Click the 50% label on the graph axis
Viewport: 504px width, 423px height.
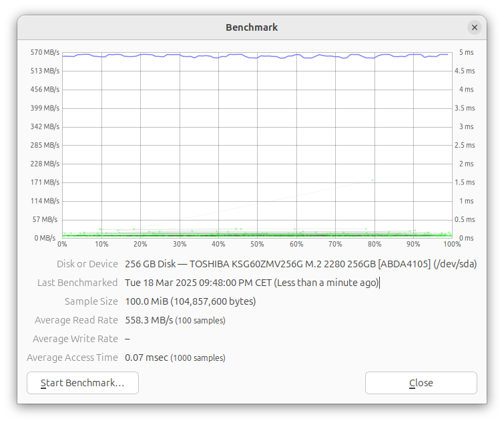[x=257, y=244]
